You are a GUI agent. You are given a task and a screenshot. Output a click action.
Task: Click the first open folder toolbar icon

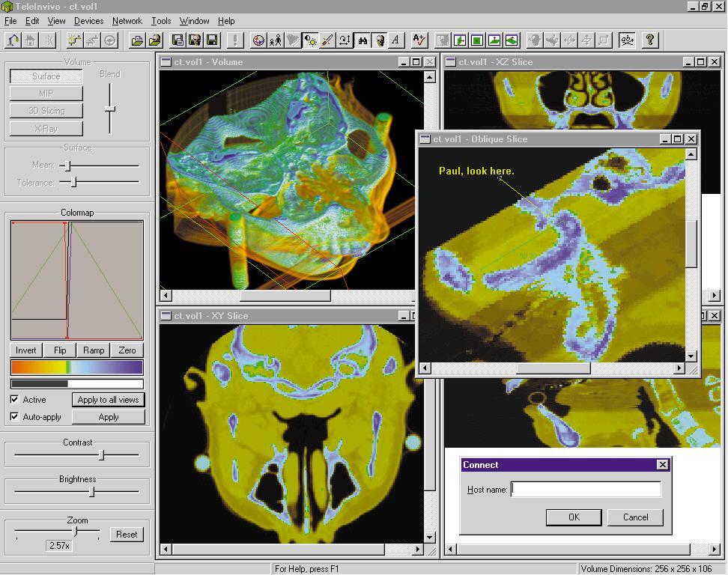click(137, 40)
